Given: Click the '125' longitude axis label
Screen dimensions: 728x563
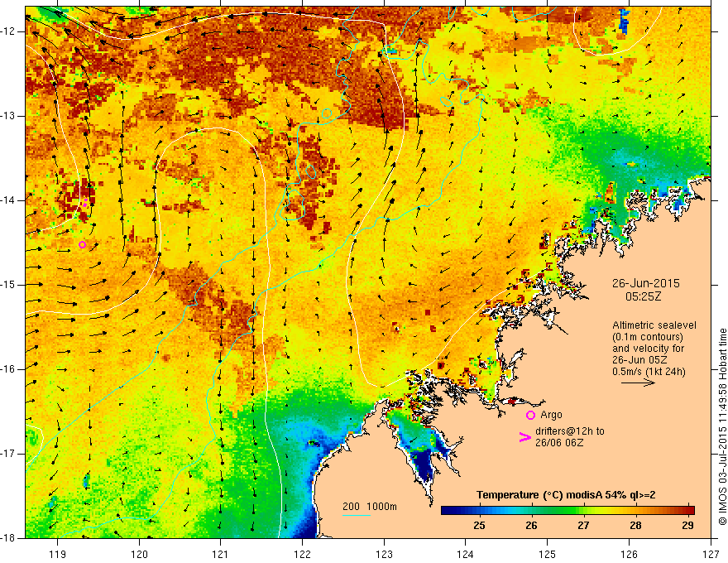Looking at the screenshot, I should (548, 554).
